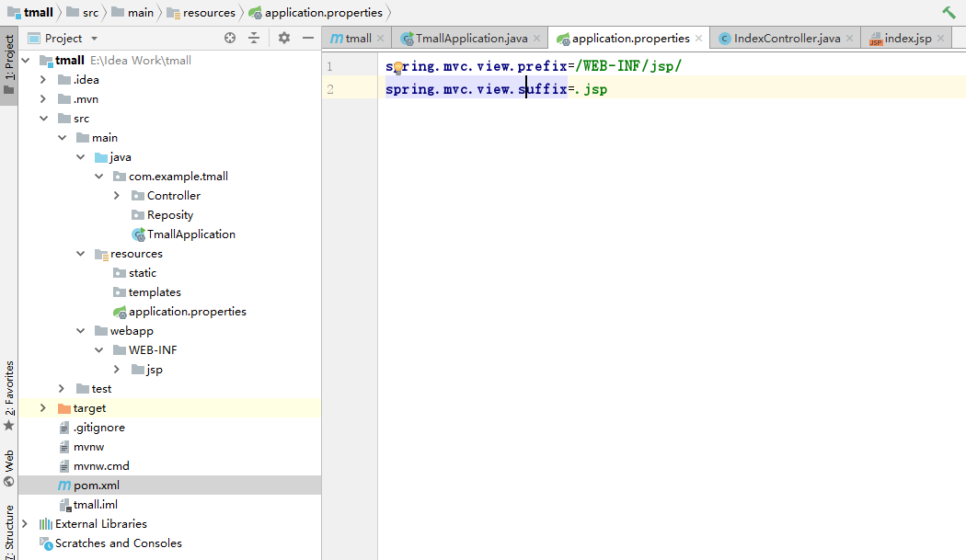Click tmall in the breadcrumb bar
The width and height of the screenshot is (966, 560).
coord(30,12)
